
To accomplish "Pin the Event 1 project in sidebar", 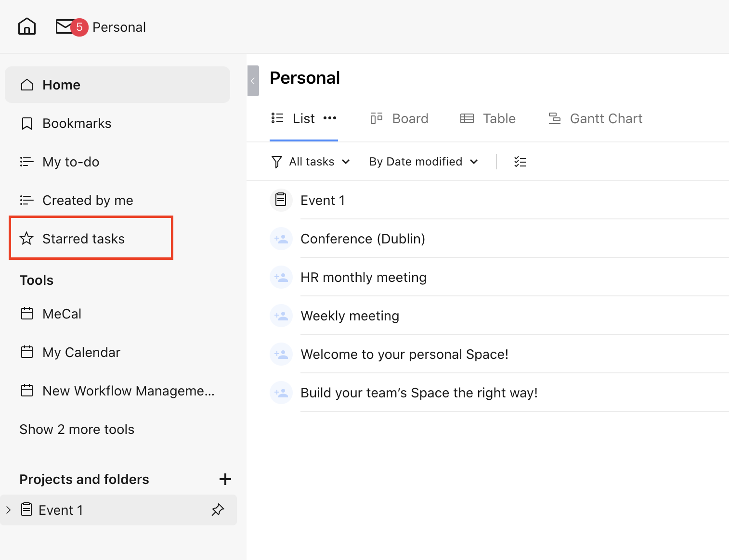I will (x=218, y=509).
